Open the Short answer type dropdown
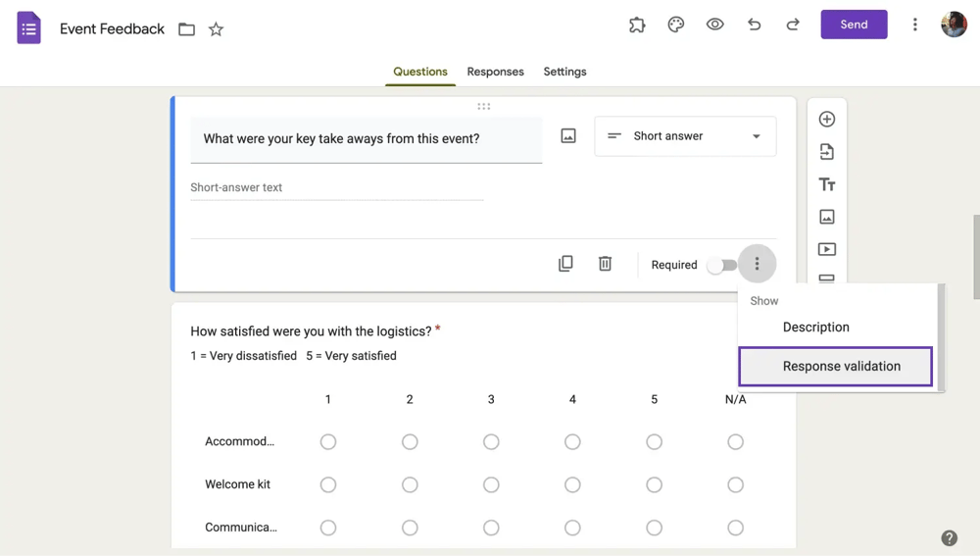This screenshot has height=556, width=980. (x=684, y=136)
